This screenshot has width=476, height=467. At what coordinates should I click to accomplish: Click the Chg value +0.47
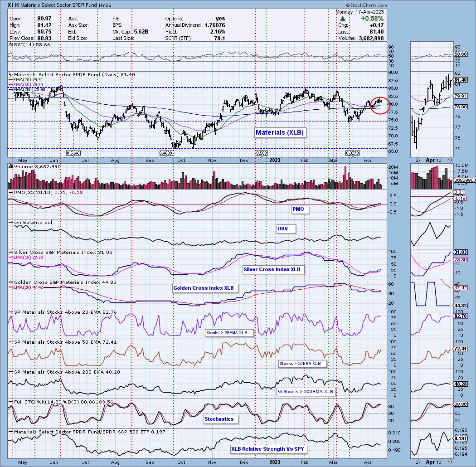click(x=377, y=25)
